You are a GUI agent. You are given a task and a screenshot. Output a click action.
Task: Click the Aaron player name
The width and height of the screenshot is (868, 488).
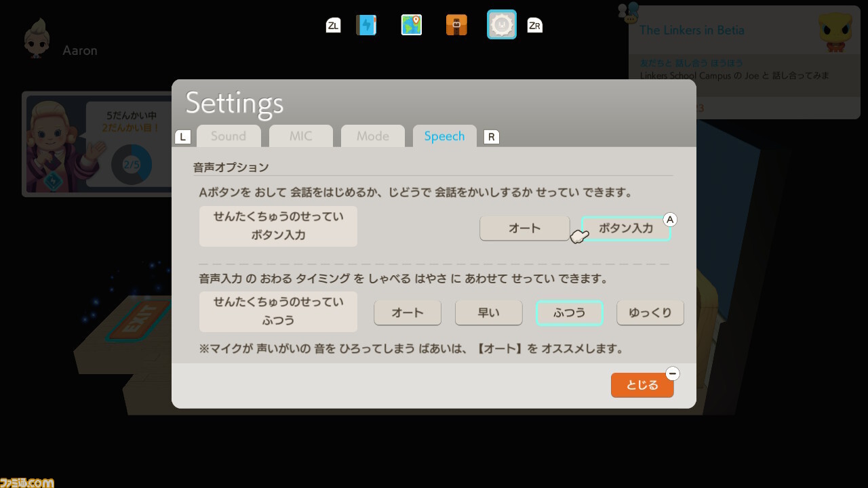click(80, 51)
